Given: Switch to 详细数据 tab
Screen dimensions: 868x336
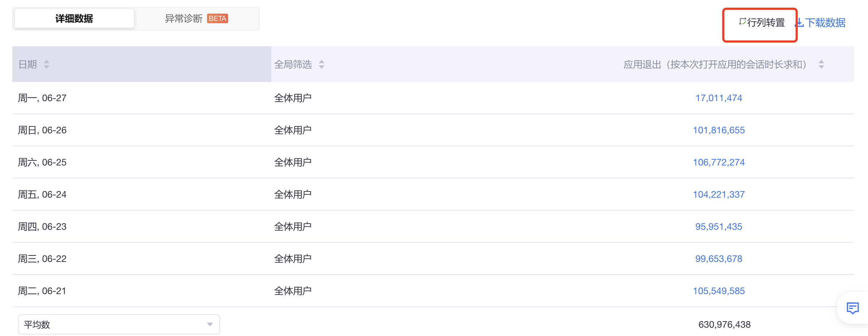Looking at the screenshot, I should click(74, 18).
